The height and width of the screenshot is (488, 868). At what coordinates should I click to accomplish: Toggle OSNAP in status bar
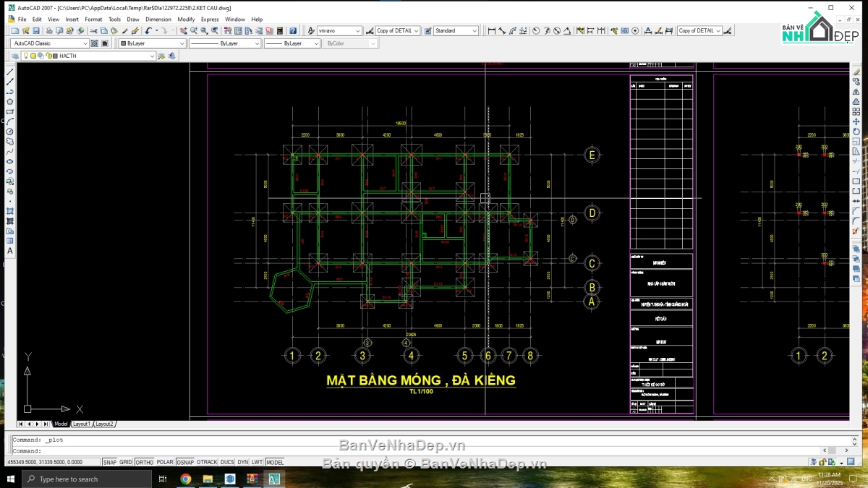point(185,462)
